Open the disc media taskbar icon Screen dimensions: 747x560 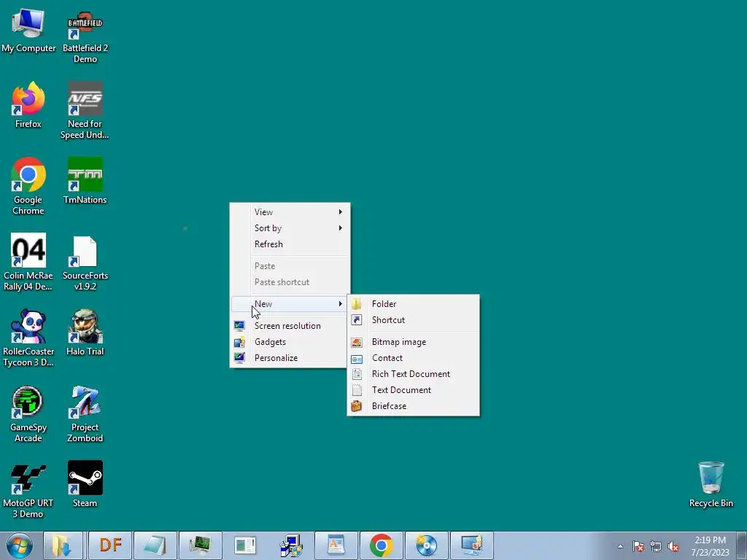(426, 545)
